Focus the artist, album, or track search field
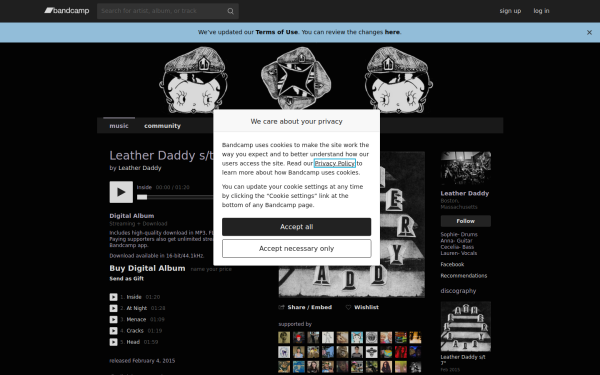The height and width of the screenshot is (375, 600). 168,11
